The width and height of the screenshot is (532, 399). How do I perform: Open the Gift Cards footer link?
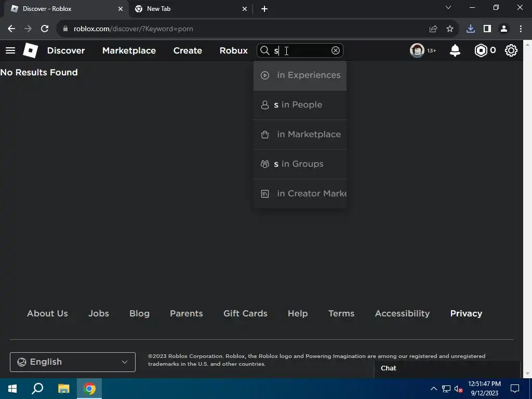coord(245,313)
